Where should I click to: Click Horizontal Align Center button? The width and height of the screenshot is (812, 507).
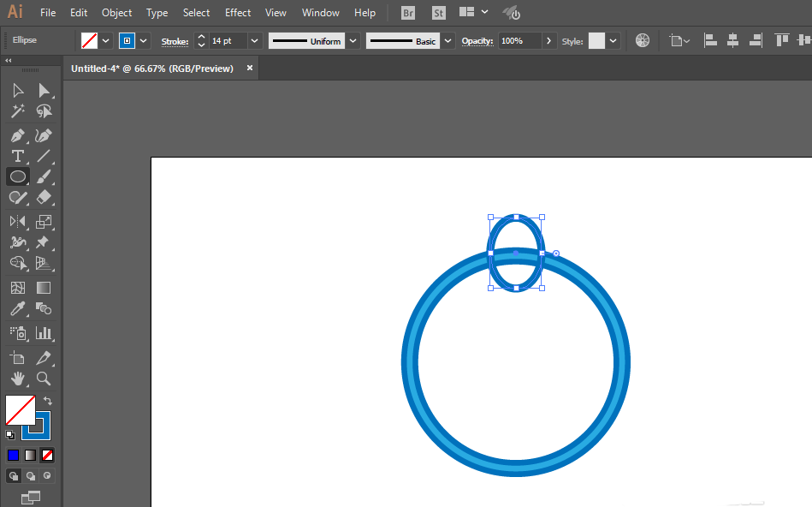coord(732,40)
